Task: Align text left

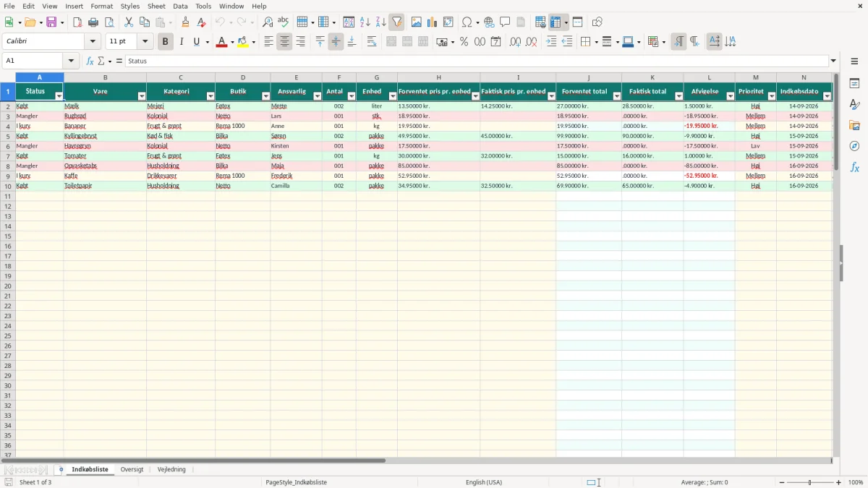Action: (x=269, y=42)
